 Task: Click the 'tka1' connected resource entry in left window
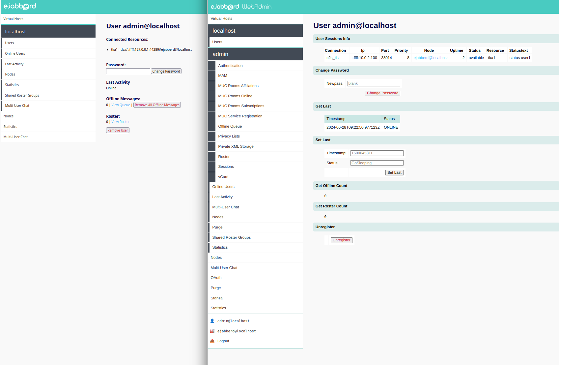pyautogui.click(x=151, y=49)
